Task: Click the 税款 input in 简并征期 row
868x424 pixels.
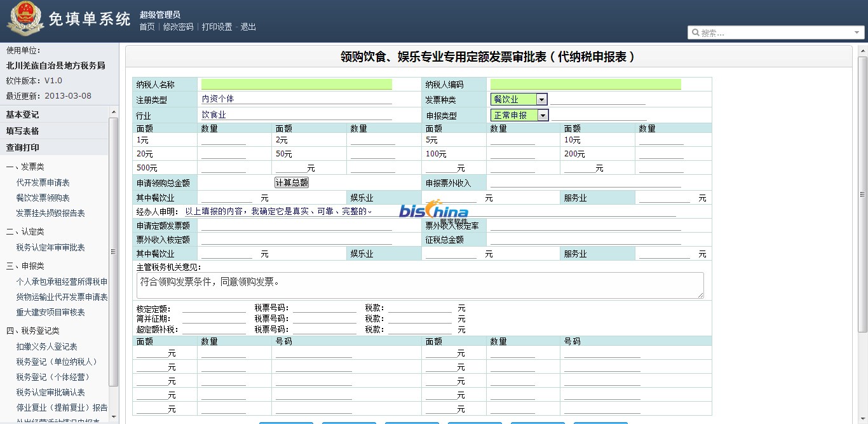Action: coord(420,318)
